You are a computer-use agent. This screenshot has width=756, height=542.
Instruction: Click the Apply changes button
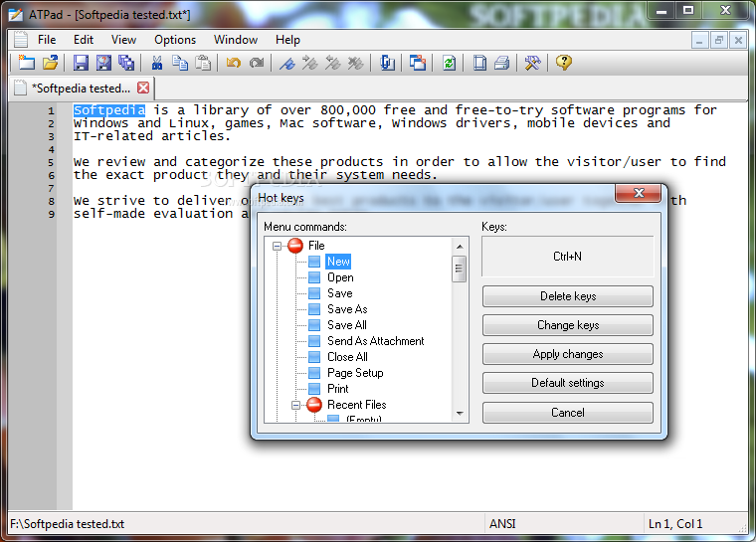pyautogui.click(x=568, y=354)
